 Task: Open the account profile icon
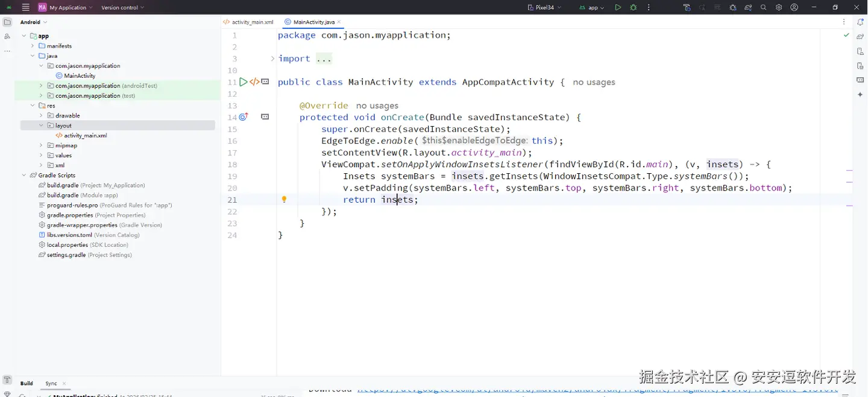[794, 7]
